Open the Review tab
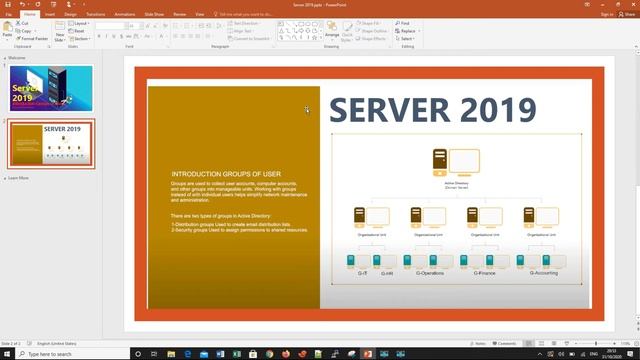 coord(180,14)
